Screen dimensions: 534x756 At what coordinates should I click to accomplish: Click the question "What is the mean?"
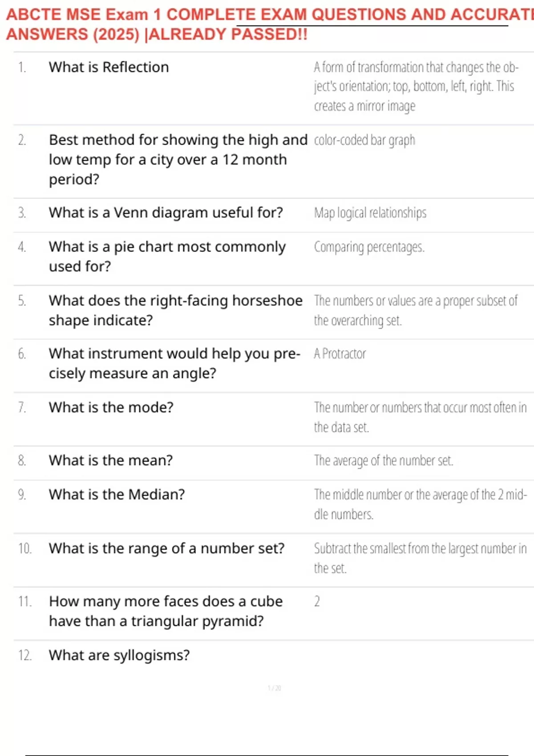(x=111, y=460)
